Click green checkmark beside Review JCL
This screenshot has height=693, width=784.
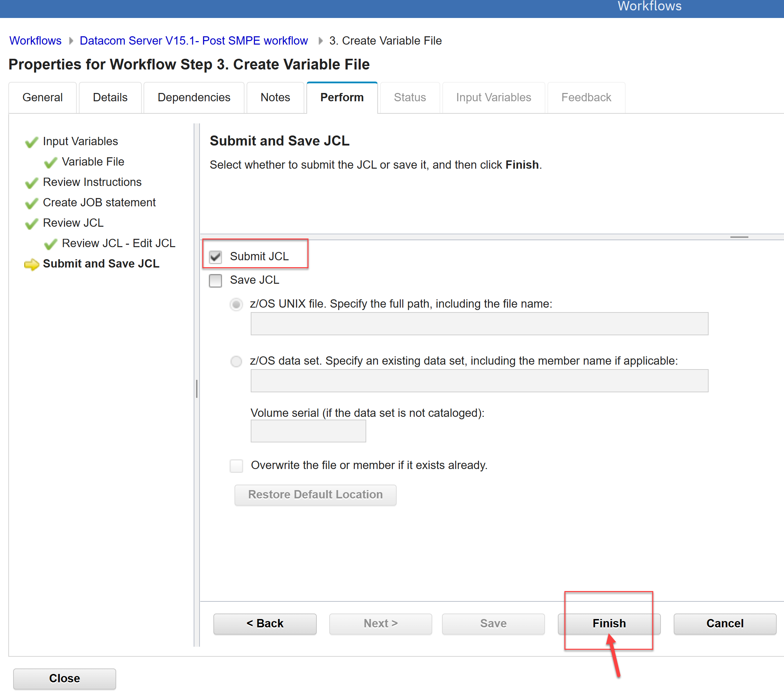coord(31,224)
